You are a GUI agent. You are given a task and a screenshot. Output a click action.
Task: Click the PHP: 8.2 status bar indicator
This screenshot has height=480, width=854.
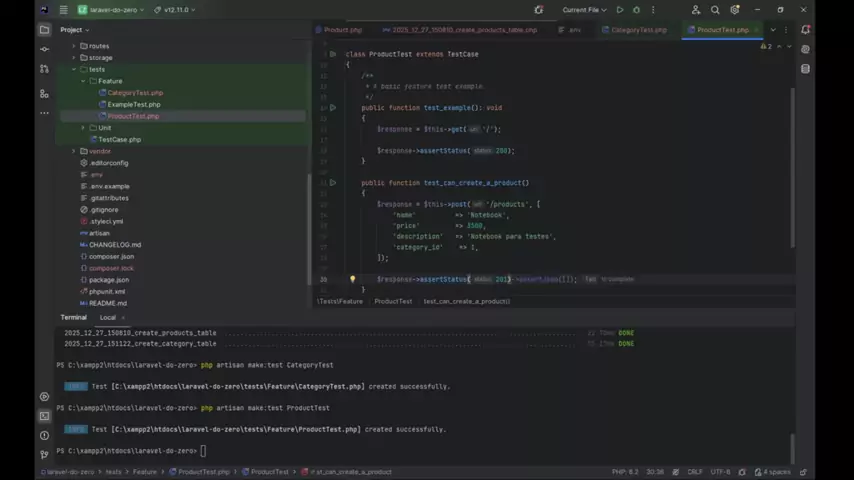(x=625, y=472)
